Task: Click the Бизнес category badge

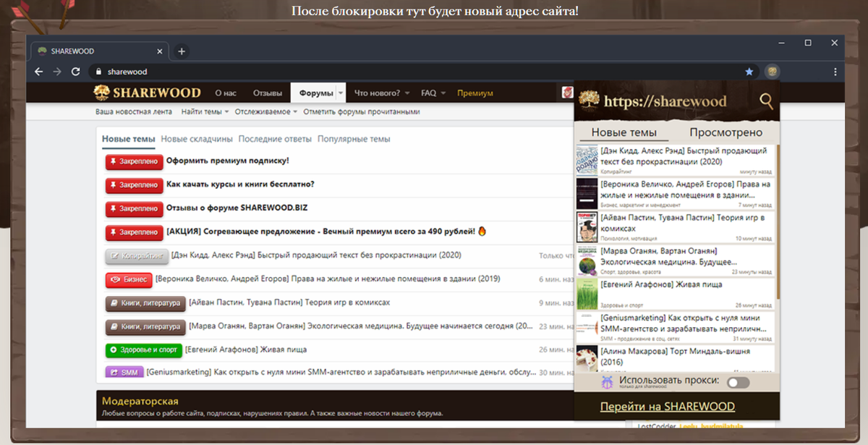Action: click(x=128, y=279)
